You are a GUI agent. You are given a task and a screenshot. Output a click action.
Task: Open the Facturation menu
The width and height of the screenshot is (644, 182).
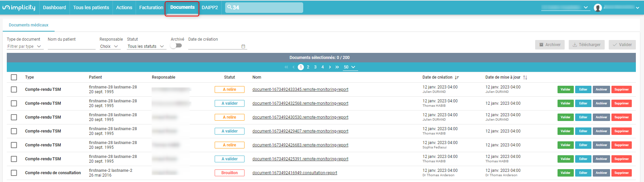pos(151,7)
